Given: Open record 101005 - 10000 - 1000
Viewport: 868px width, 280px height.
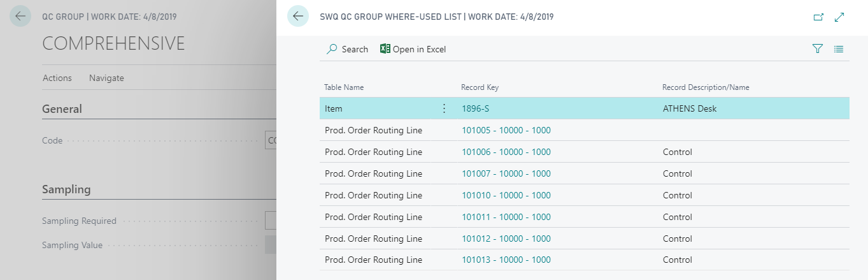Looking at the screenshot, I should pyautogui.click(x=506, y=130).
